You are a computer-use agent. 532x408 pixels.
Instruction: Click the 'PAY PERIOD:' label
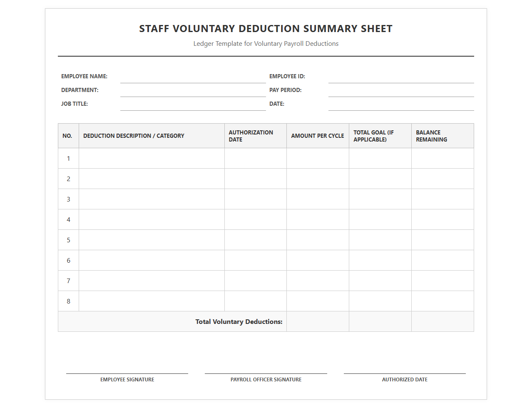click(x=286, y=90)
